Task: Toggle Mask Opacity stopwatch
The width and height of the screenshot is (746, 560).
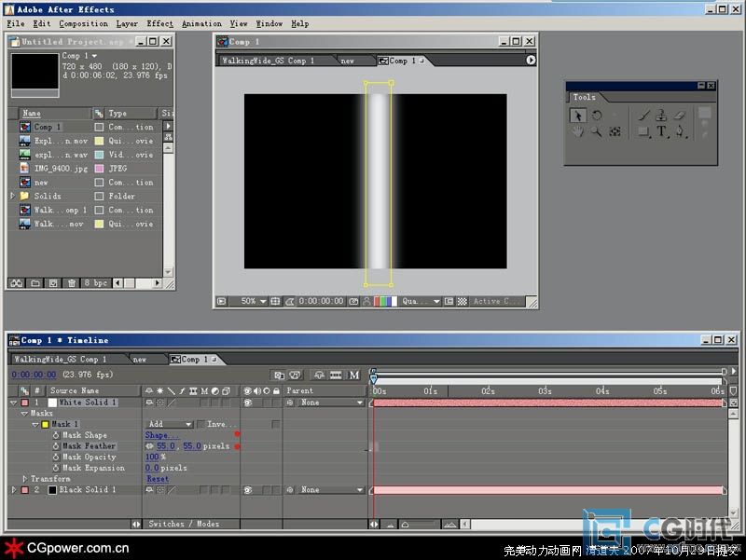Action: tap(56, 457)
